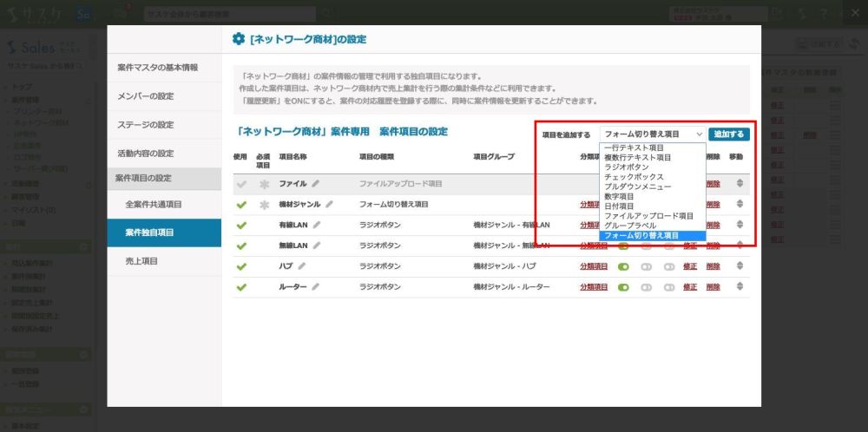Turn off the green switch in ハブ row

click(623, 266)
